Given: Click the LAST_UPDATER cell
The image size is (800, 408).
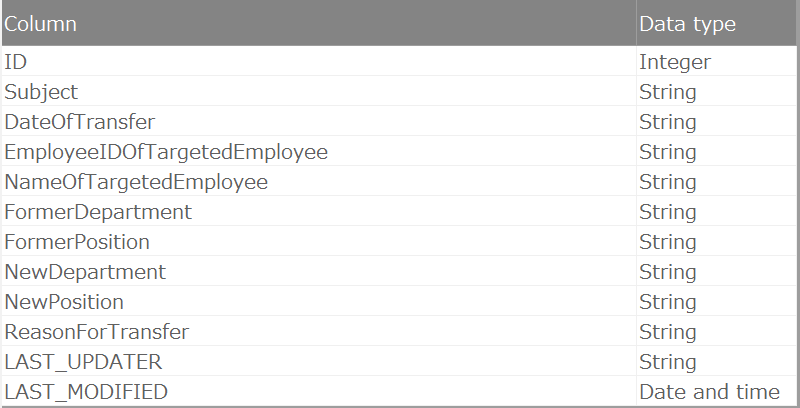Looking at the screenshot, I should click(83, 362).
